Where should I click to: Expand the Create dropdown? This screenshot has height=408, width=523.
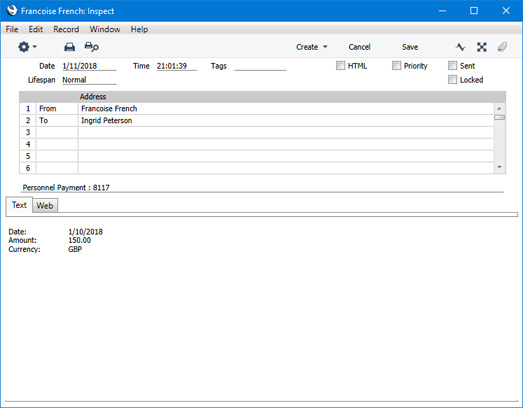312,47
